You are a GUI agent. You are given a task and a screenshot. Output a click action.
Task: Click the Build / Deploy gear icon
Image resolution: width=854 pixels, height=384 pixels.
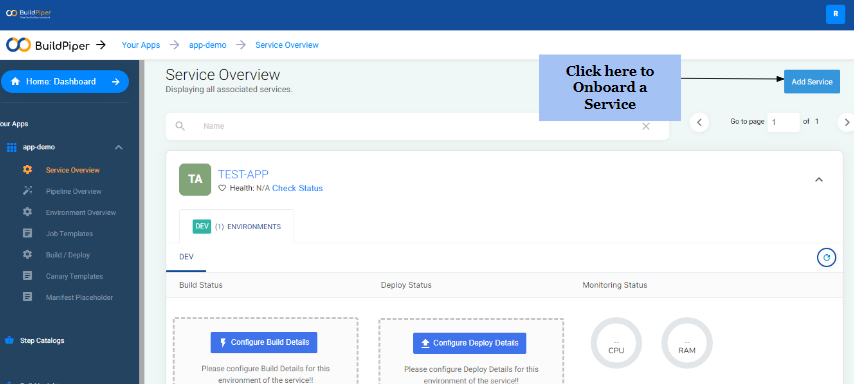[27, 255]
